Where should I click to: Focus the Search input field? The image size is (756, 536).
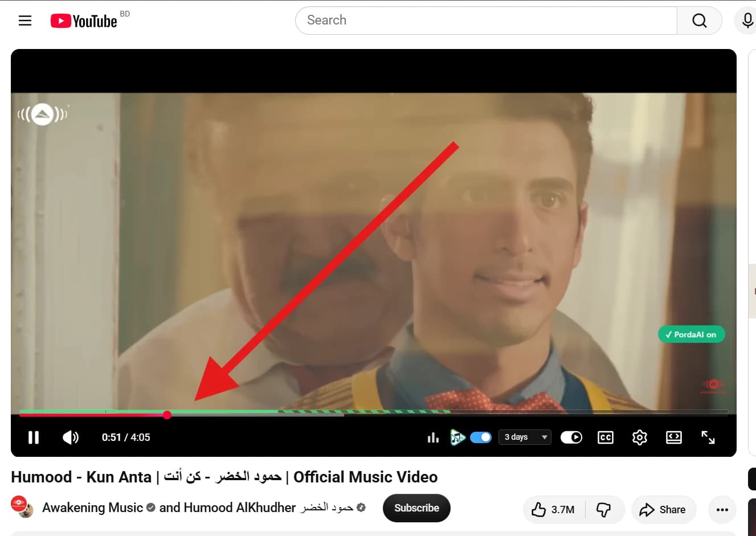(x=486, y=21)
